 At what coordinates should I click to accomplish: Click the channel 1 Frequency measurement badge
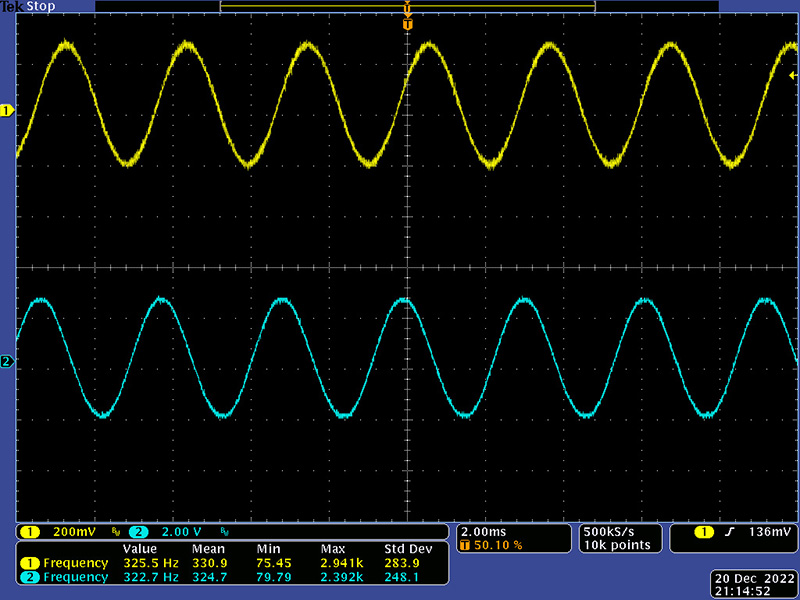[28, 564]
